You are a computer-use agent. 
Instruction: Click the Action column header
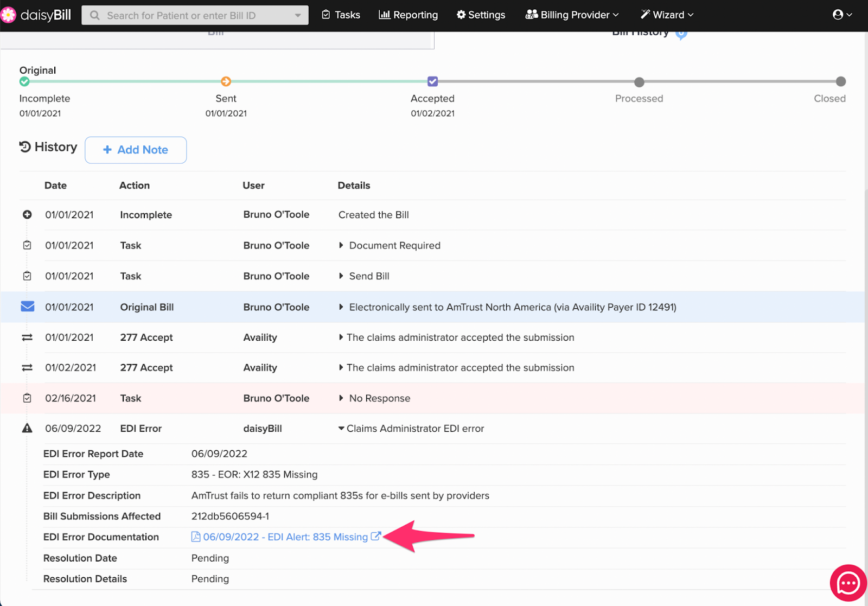click(x=135, y=186)
